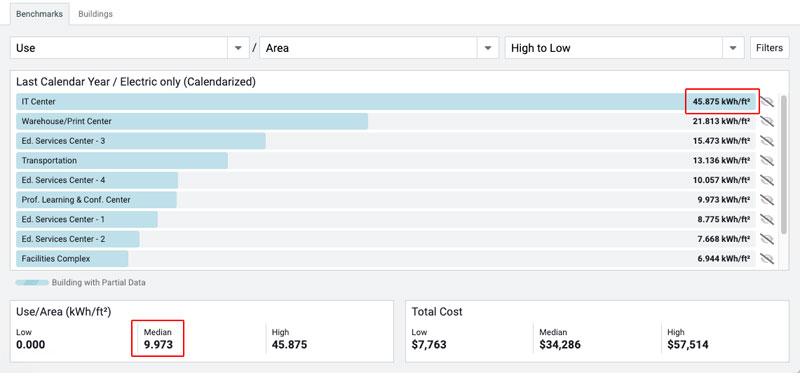Switch to the Buildings tab
Image resolution: width=800 pixels, height=373 pixels.
pyautogui.click(x=95, y=14)
